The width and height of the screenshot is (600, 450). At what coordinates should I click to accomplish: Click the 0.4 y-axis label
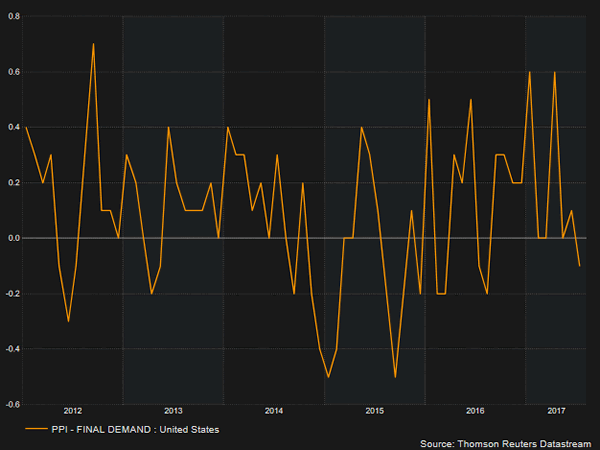coord(11,127)
